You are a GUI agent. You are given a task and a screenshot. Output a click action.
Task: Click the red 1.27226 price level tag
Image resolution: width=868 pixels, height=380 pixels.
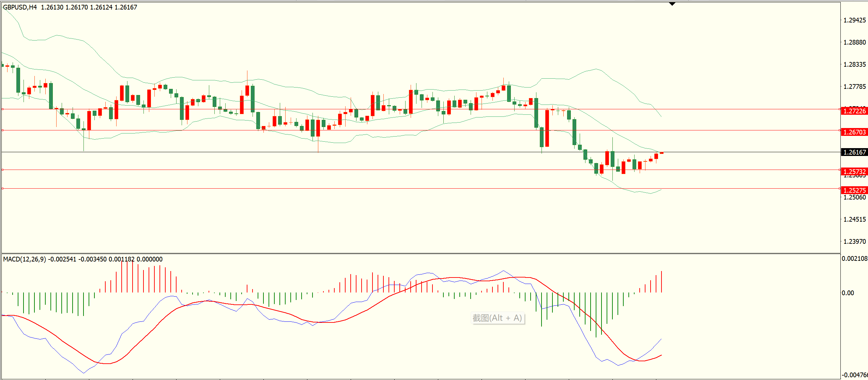coord(854,111)
